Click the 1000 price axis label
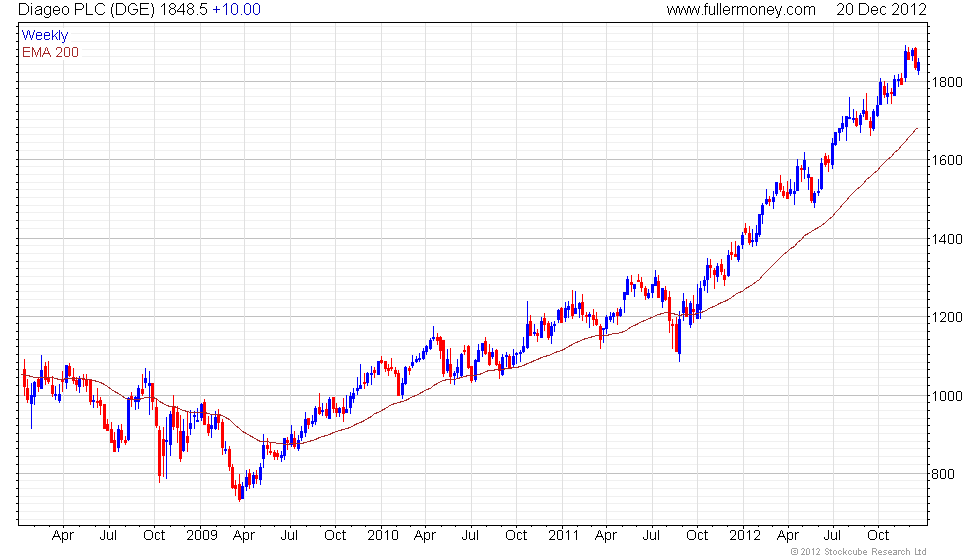This screenshot has height=560, width=980. (x=947, y=396)
